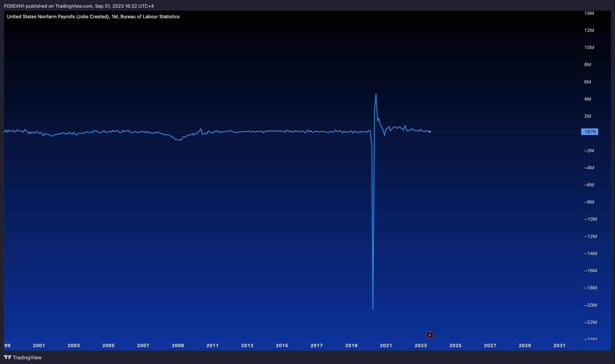Click the 2019 label on the time axis
Viewport: 615px width, 364px height.
tap(351, 345)
